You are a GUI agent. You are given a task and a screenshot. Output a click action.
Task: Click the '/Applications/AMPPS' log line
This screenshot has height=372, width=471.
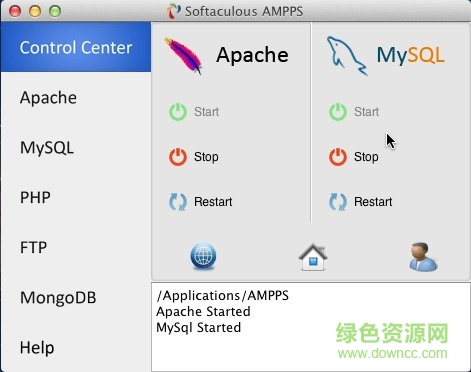point(223,296)
